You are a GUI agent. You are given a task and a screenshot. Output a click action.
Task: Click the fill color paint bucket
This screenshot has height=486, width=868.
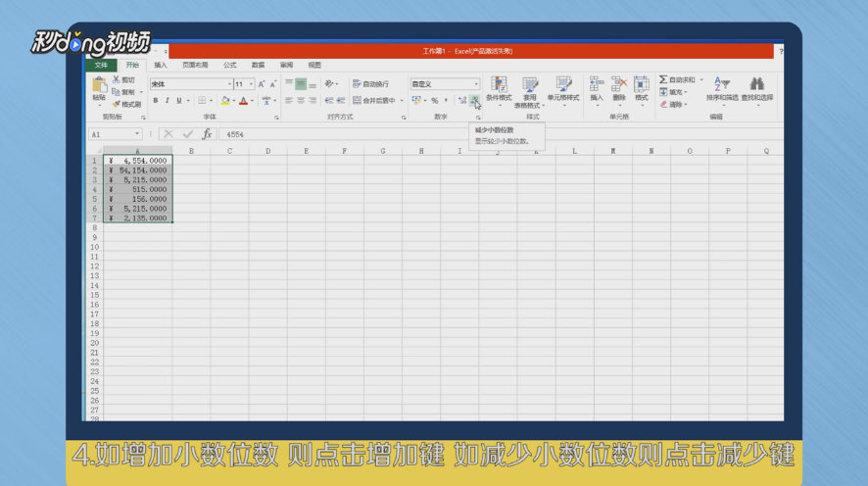coord(224,101)
